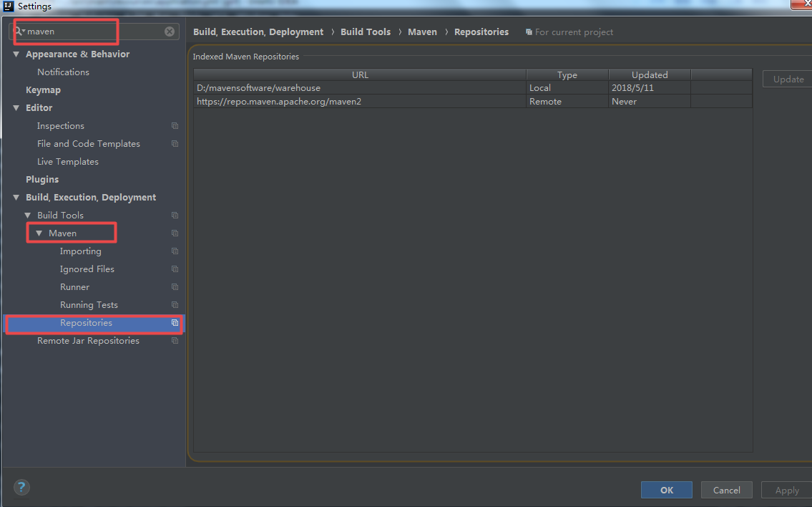The height and width of the screenshot is (507, 812).
Task: Open the Inspections settings page
Action: pos(61,126)
